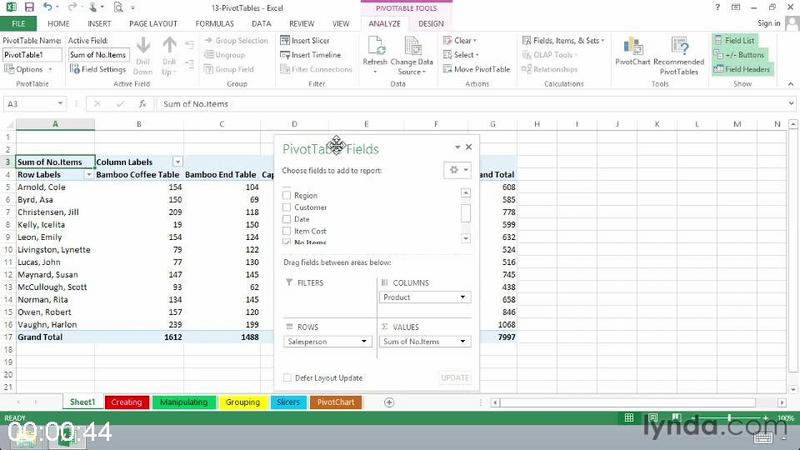
Task: Open the FILE tab
Action: 18,23
